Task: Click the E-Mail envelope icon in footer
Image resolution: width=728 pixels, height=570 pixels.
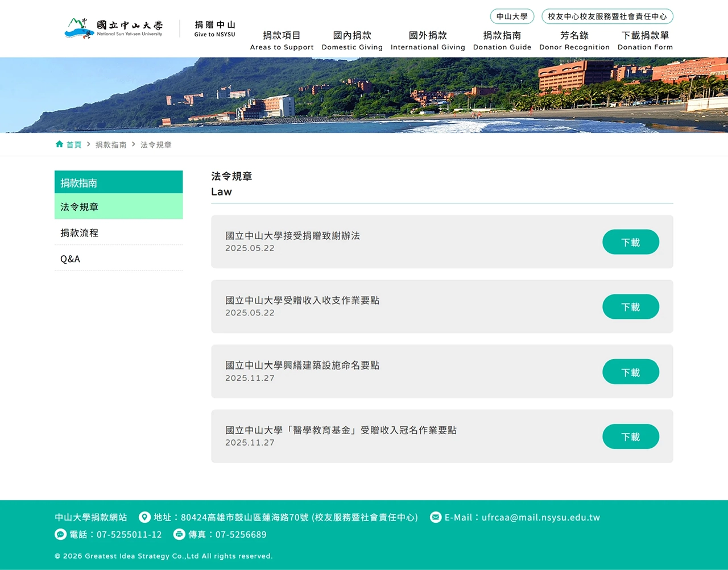Action: (436, 517)
